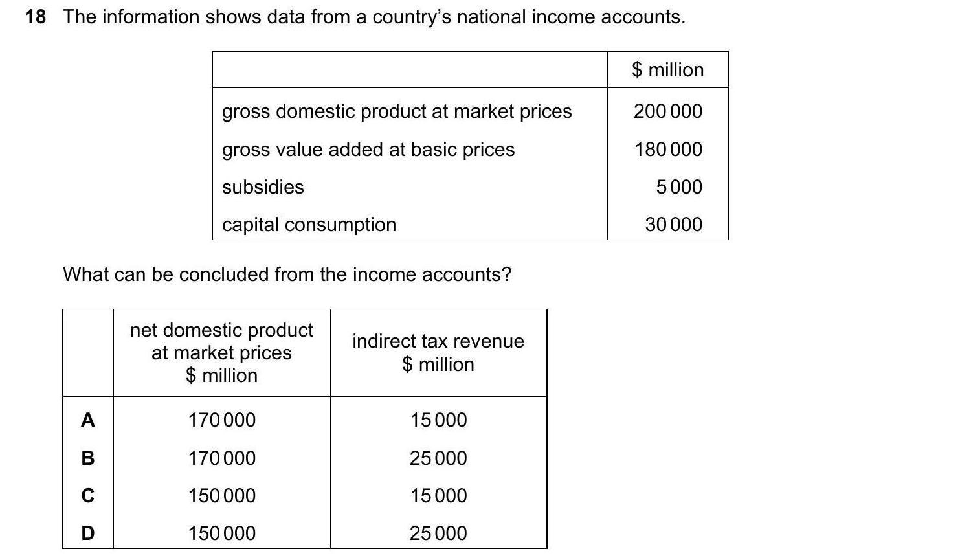This screenshot has width=971, height=560.
Task: Click the "$ million" data table header
Action: pyautogui.click(x=667, y=70)
